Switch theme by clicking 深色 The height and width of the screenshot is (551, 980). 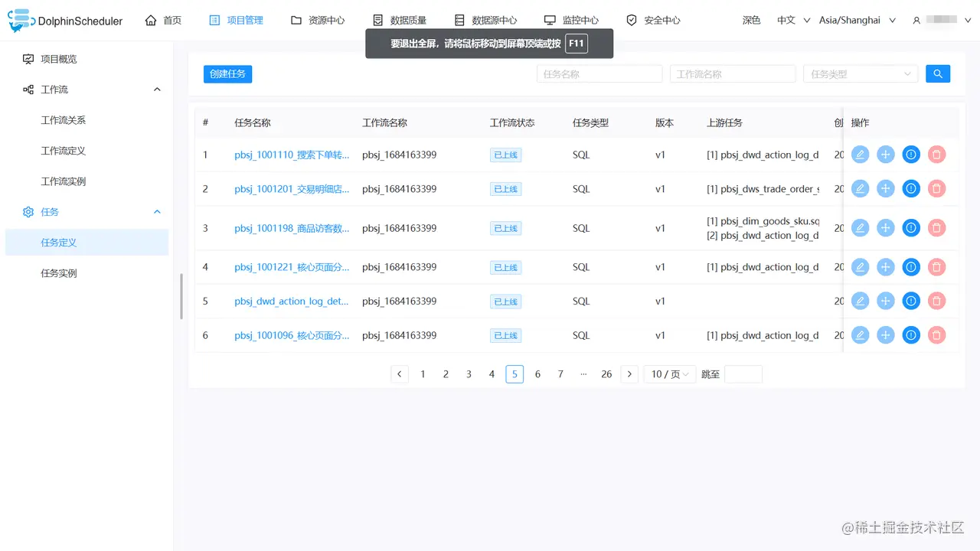751,20
